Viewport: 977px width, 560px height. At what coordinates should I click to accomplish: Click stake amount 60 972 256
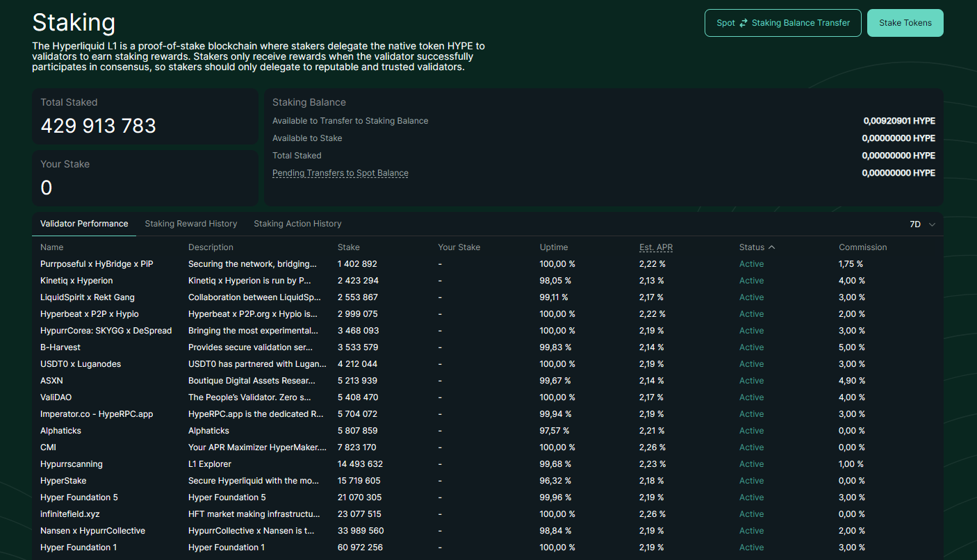(361, 547)
